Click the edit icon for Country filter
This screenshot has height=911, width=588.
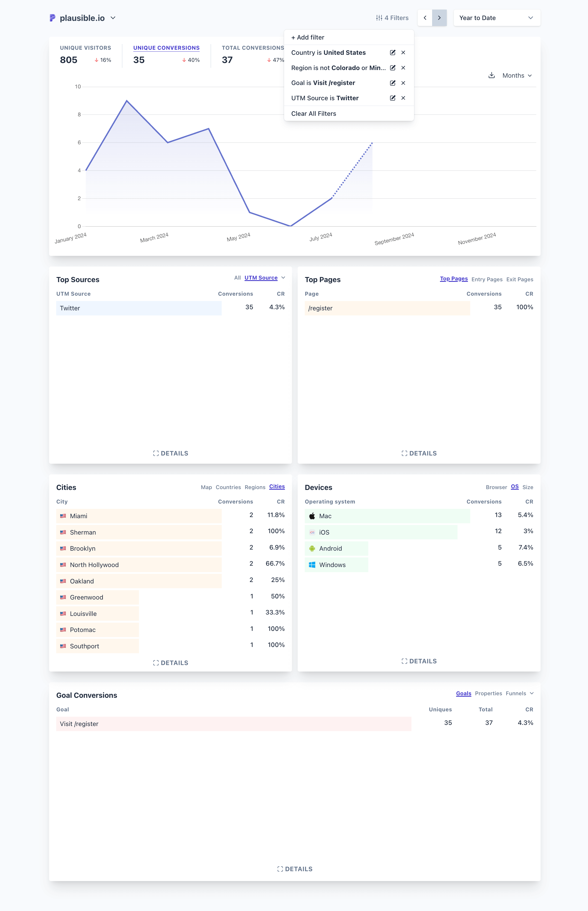click(x=393, y=53)
